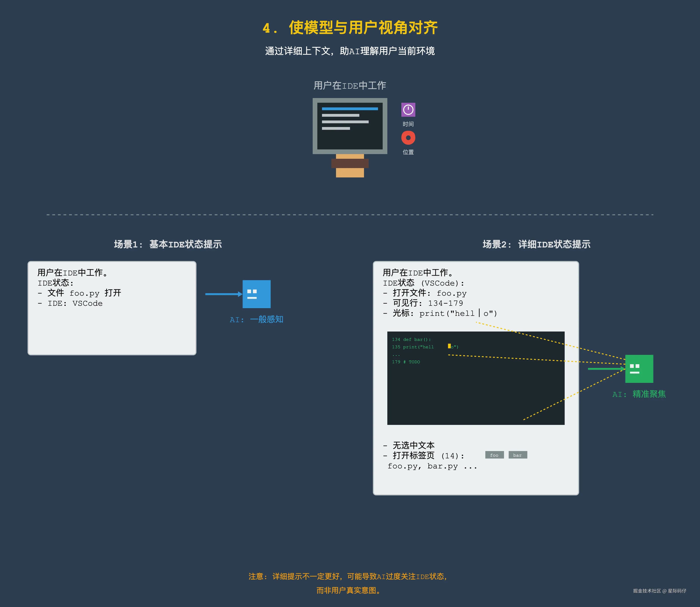Click code line 134 def bar()
700x607 pixels.
tap(411, 339)
